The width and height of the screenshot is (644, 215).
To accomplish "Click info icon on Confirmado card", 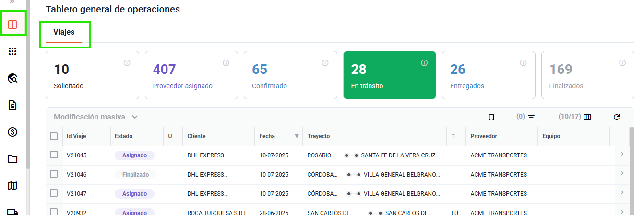I will (325, 63).
